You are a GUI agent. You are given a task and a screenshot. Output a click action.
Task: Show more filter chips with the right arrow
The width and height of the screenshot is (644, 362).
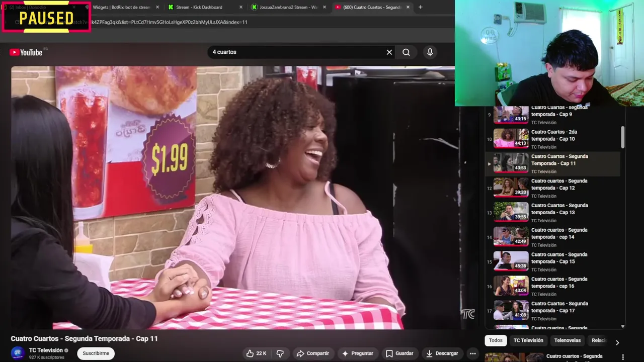coord(617,342)
